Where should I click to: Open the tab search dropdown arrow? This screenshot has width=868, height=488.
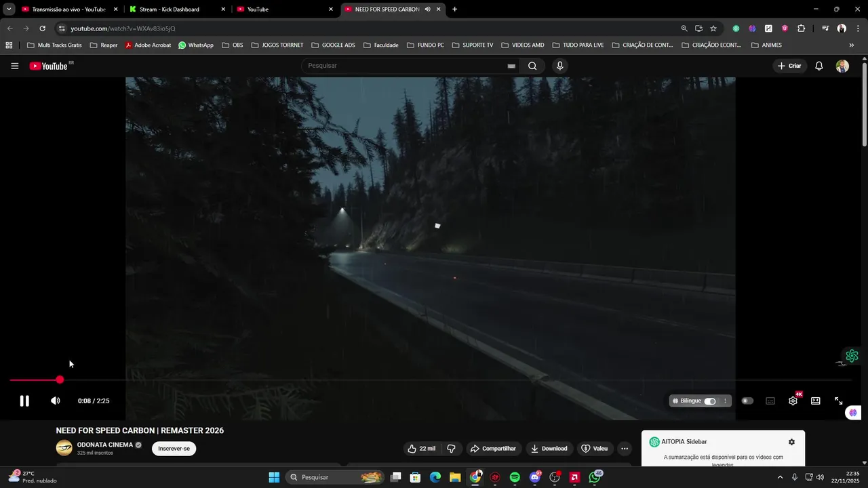9,9
